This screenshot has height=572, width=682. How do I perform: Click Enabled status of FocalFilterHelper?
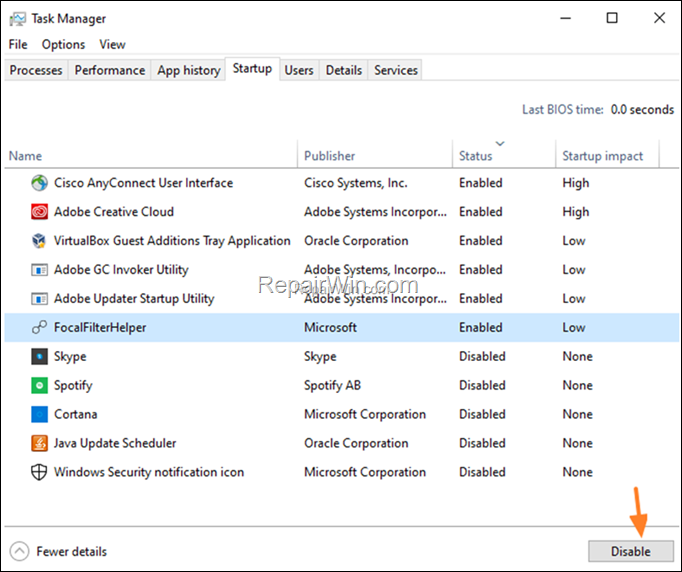click(x=481, y=327)
